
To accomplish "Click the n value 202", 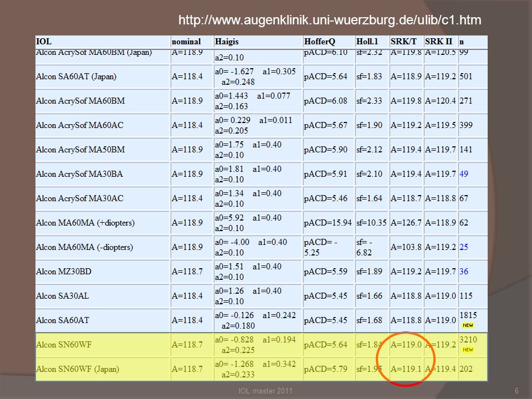I will click(x=466, y=369).
